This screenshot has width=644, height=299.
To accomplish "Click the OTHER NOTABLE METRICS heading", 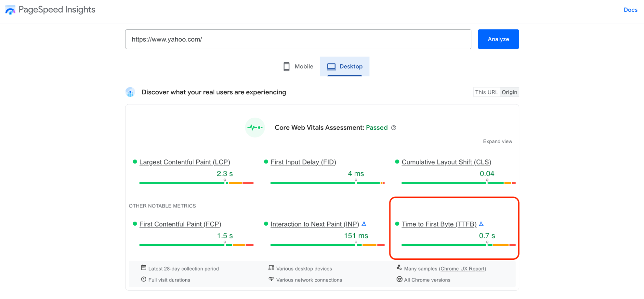I will pos(162,206).
